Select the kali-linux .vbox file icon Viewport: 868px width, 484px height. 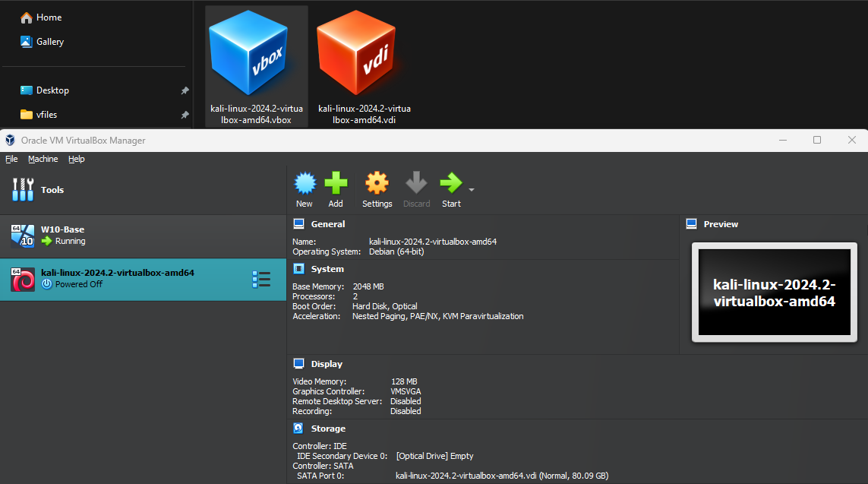248,54
